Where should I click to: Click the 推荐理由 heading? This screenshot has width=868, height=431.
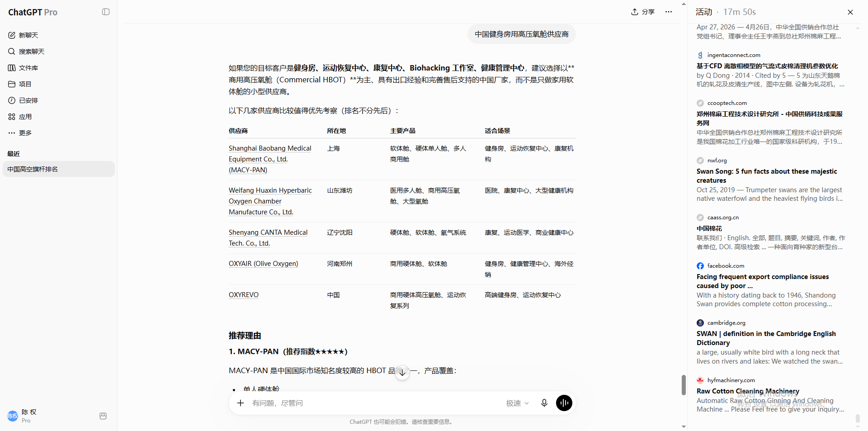[245, 336]
